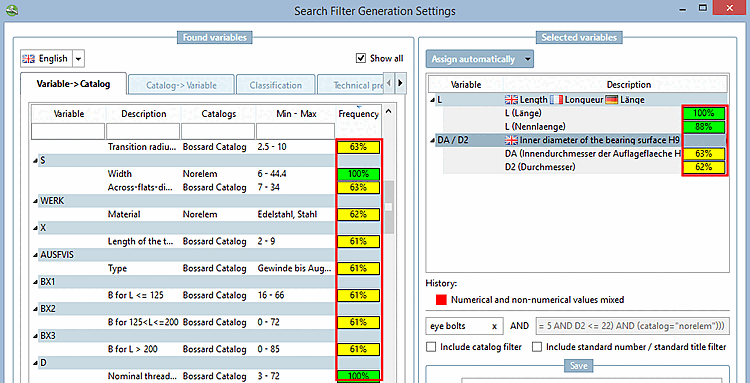The height and width of the screenshot is (383, 750).
Task: Enable Include standard number / title filter
Action: pyautogui.click(x=537, y=347)
